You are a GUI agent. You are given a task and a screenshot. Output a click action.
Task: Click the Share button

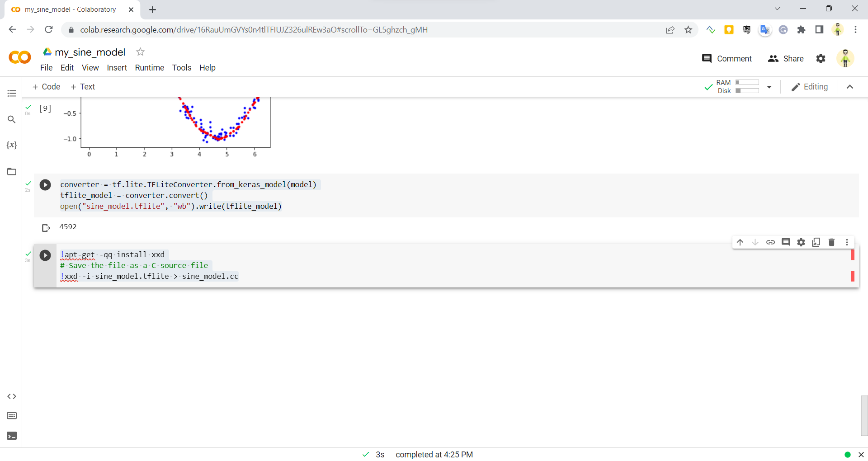coord(786,59)
